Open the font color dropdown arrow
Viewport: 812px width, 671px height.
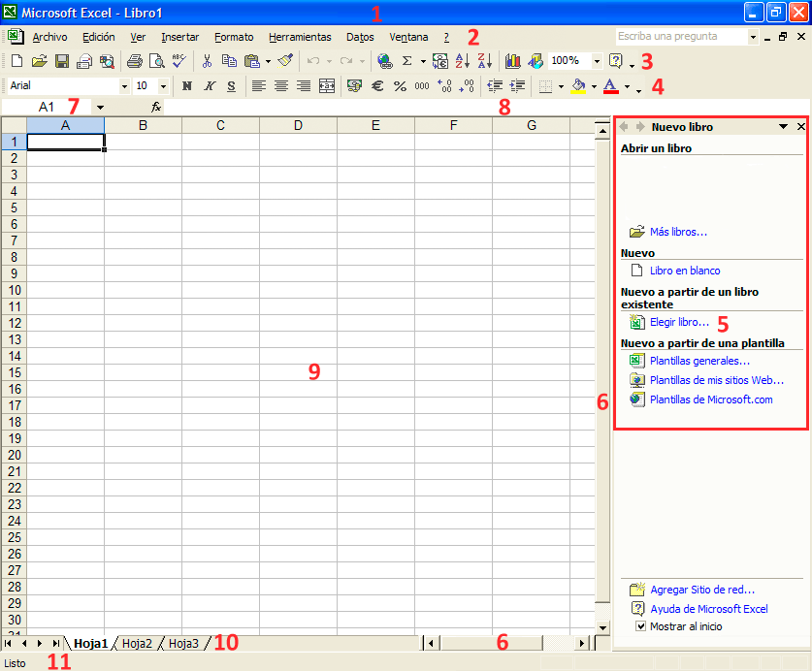click(627, 86)
